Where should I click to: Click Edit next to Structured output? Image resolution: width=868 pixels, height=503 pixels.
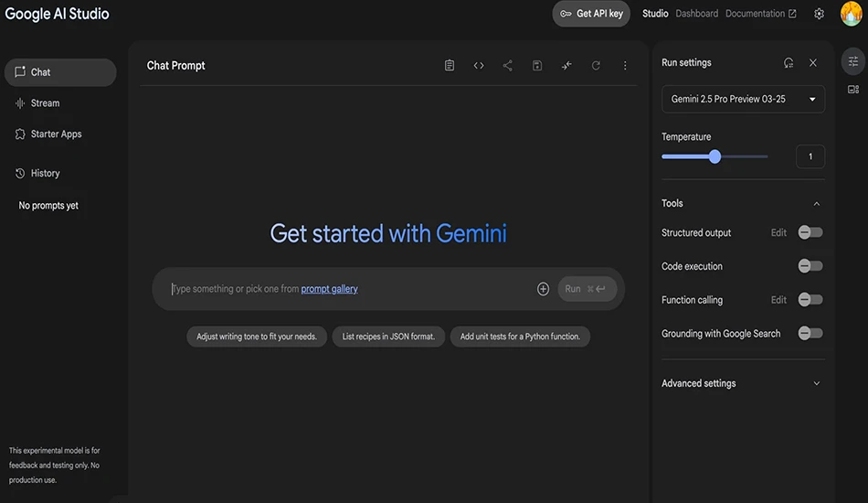click(778, 232)
